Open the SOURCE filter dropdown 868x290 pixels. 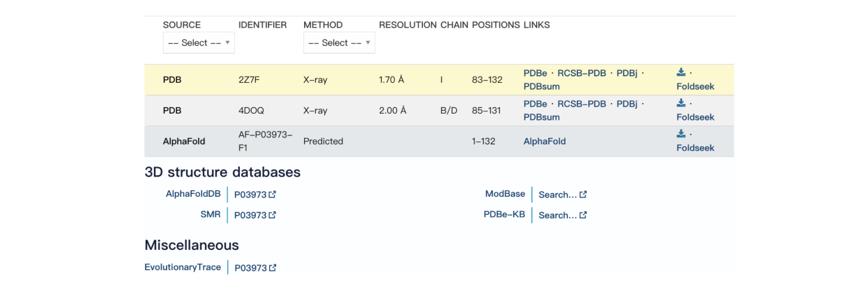coord(199,43)
